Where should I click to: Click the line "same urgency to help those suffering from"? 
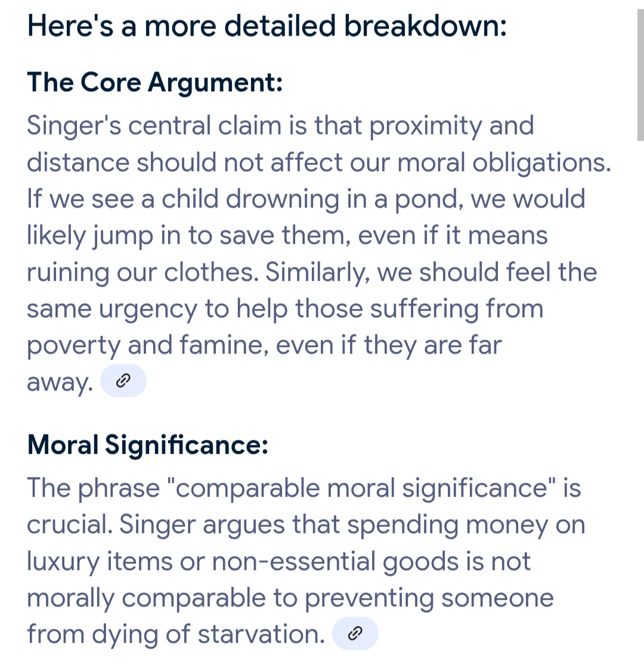coord(285,309)
